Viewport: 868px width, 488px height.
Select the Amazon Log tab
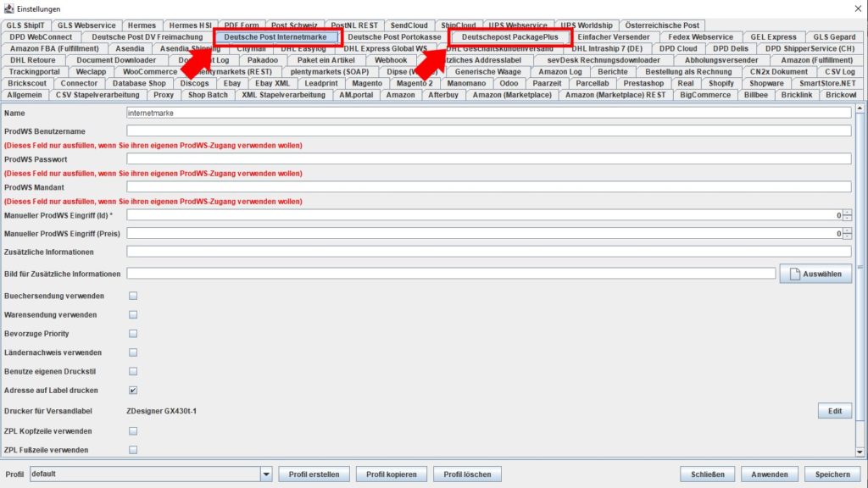[x=560, y=72]
